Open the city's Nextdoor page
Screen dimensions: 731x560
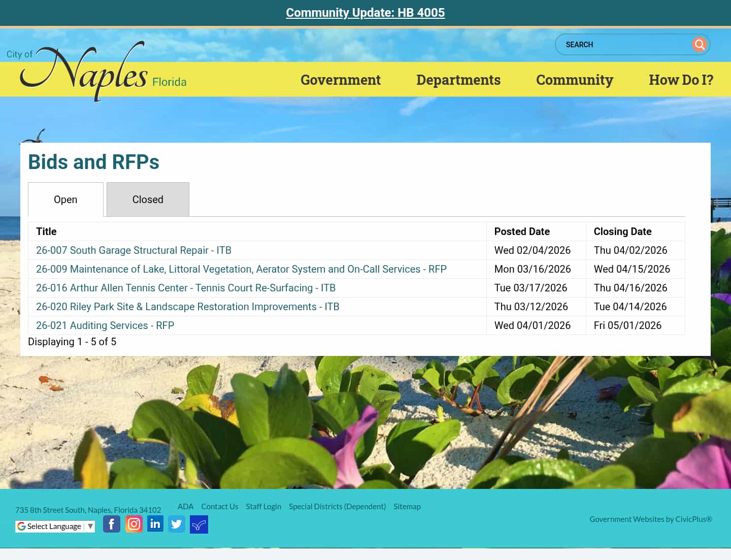click(x=198, y=524)
